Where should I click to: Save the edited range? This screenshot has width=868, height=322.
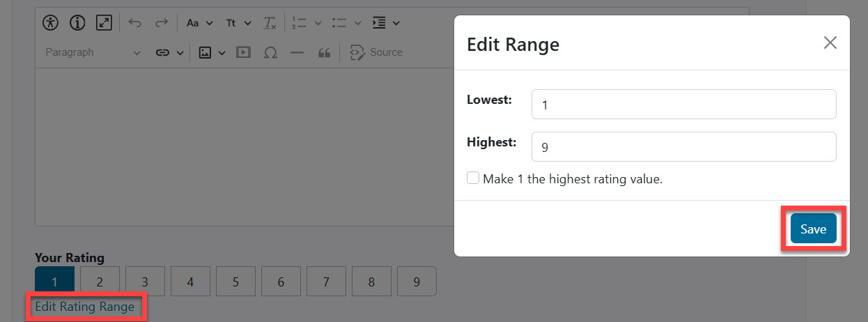(813, 229)
